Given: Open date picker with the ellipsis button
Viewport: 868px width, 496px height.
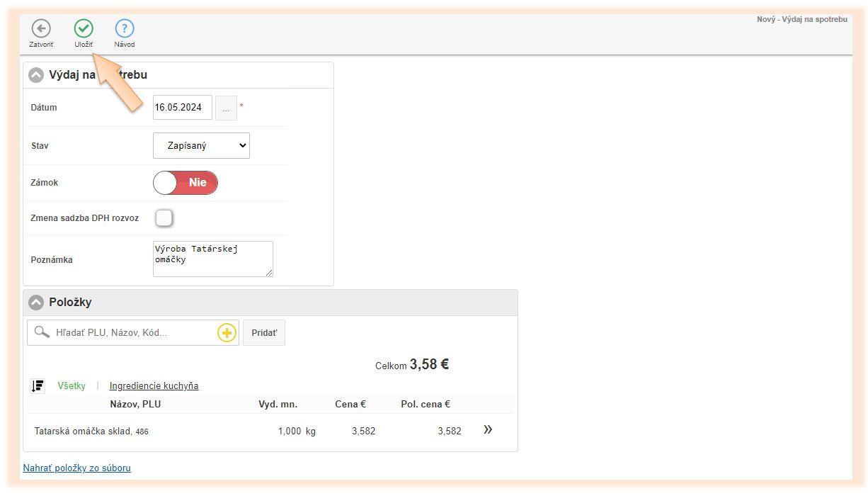Looking at the screenshot, I should tap(226, 108).
